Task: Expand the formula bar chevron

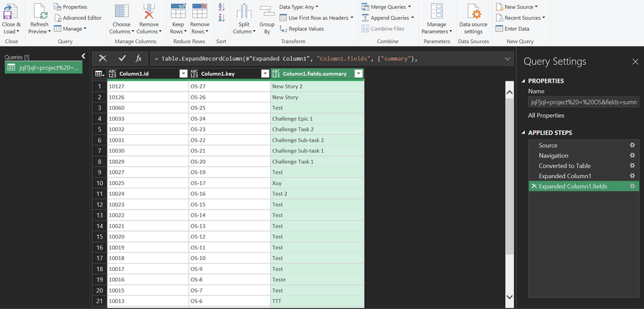Action: pos(508,59)
